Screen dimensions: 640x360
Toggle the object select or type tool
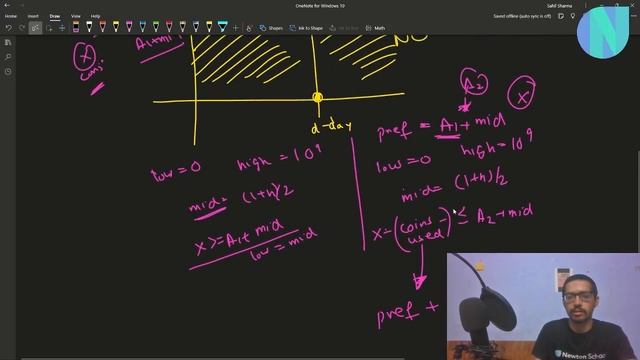coord(36,28)
